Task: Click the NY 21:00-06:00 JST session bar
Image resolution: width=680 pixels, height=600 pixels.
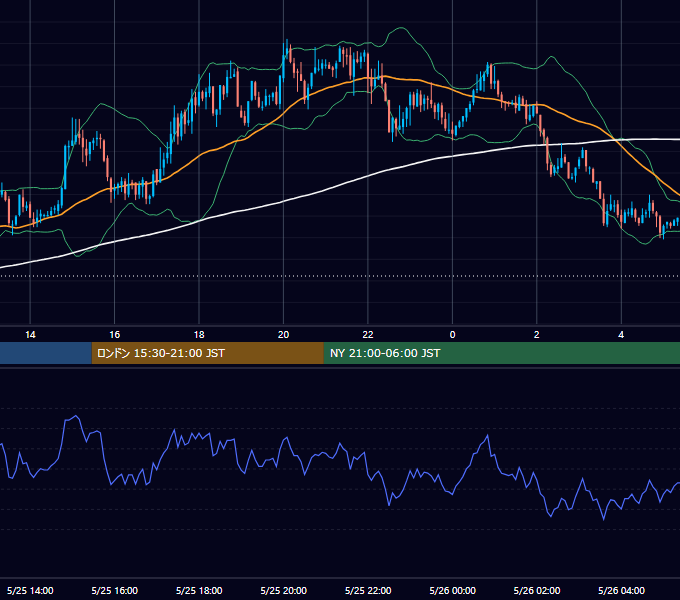Action: (502, 353)
